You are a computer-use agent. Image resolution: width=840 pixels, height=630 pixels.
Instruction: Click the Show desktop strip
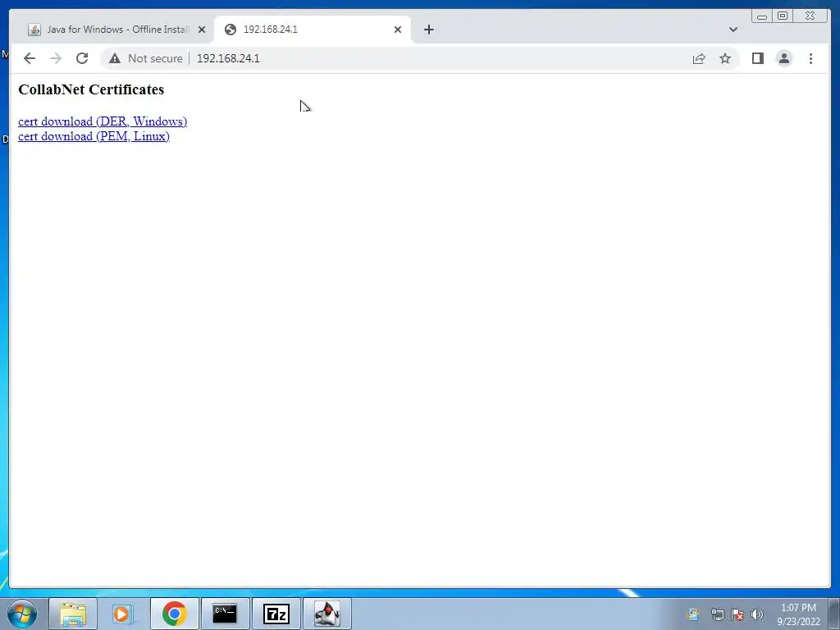pyautogui.click(x=834, y=614)
